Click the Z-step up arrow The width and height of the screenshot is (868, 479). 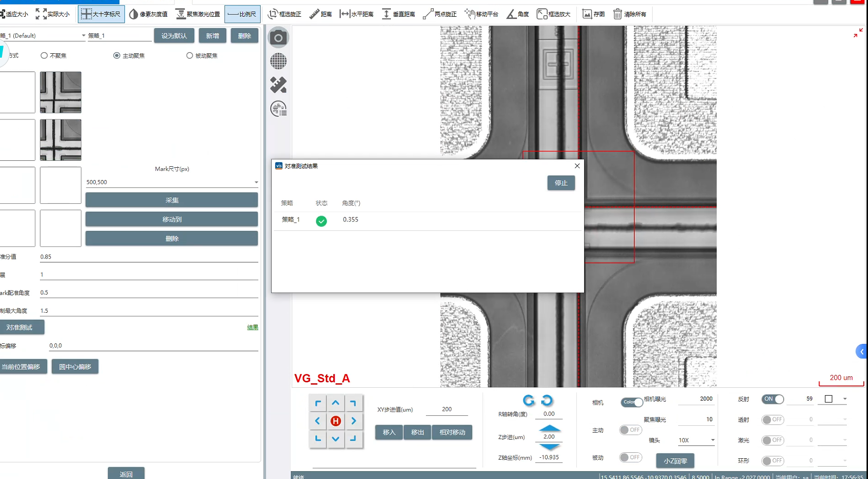click(x=549, y=428)
